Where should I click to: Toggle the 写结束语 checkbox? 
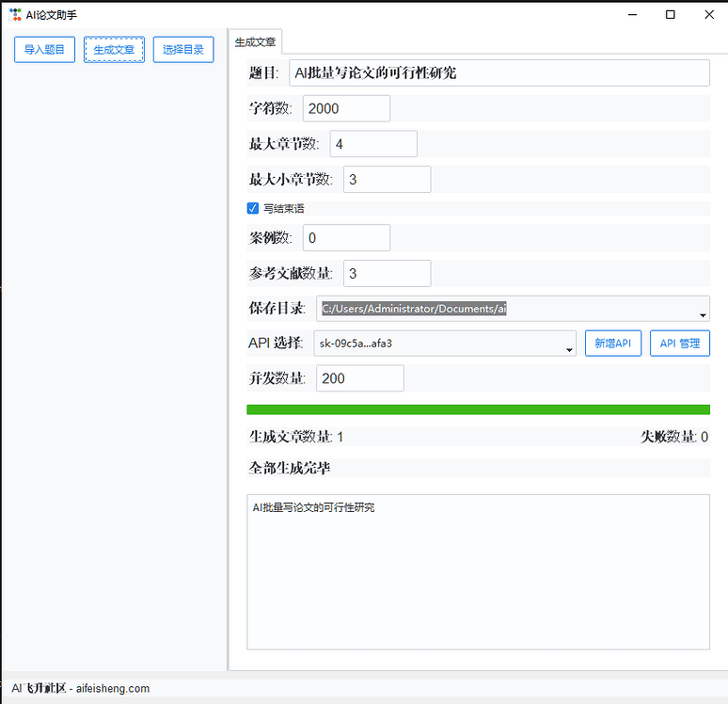pos(253,208)
